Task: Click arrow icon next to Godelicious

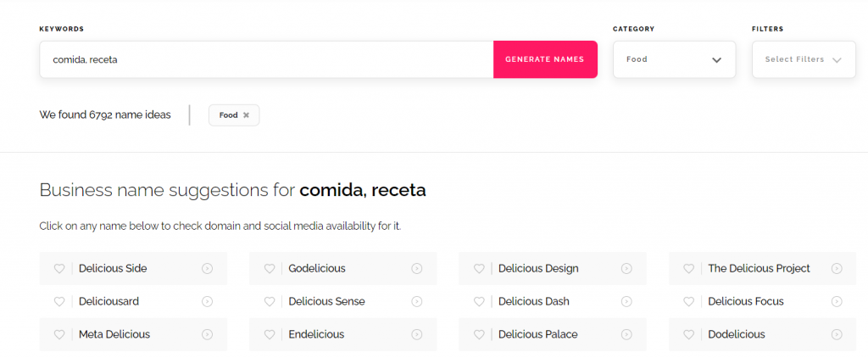Action: [417, 269]
